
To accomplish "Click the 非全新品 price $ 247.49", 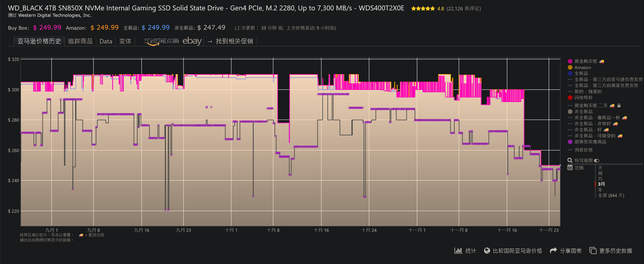I will (211, 27).
